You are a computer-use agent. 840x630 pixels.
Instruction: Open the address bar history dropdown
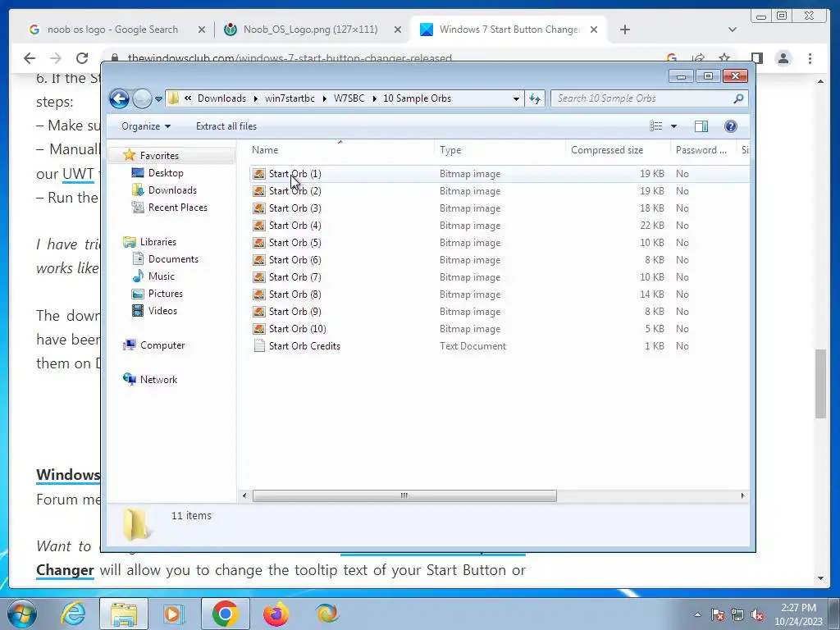click(x=516, y=99)
